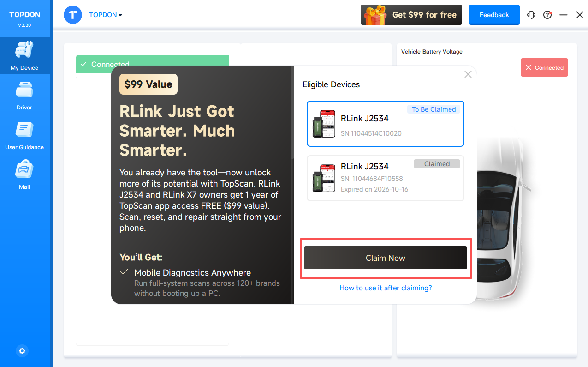
Task: Click the TOPDON account avatar icon
Action: pos(73,15)
